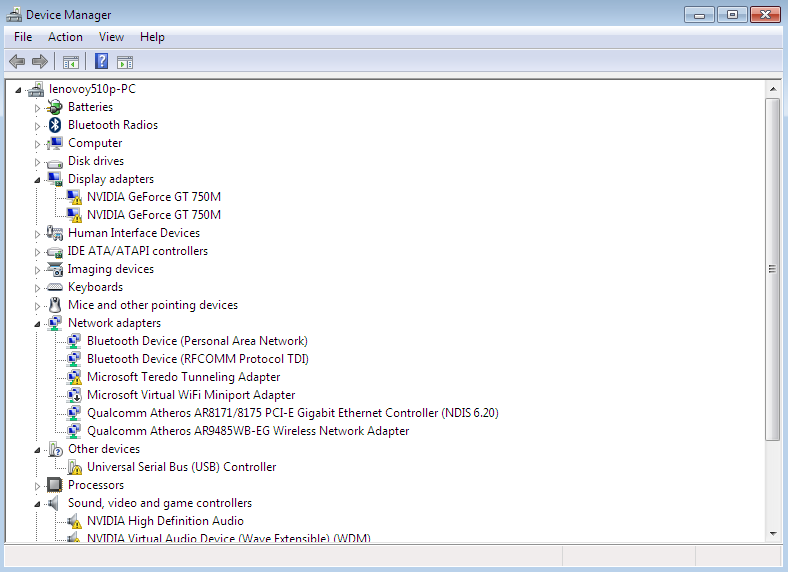Click the Imaging devices icon
Screen dimensions: 788x572
tap(54, 269)
